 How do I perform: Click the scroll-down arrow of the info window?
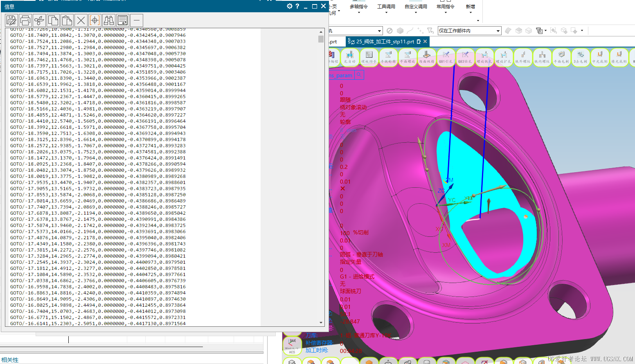(x=321, y=323)
